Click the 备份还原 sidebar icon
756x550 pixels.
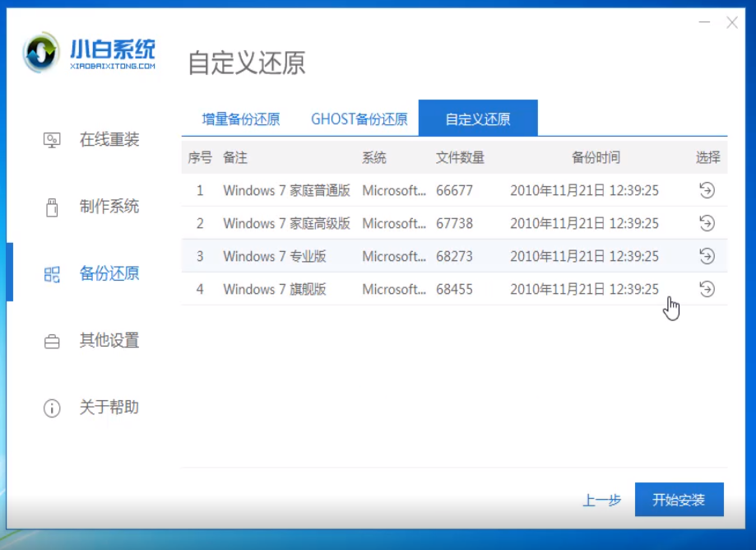coord(52,274)
